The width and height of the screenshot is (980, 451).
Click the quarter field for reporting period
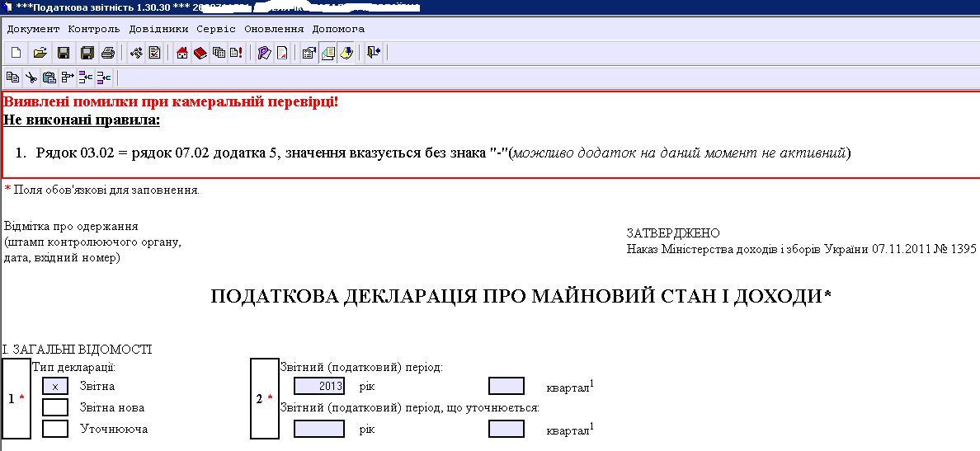[x=506, y=386]
